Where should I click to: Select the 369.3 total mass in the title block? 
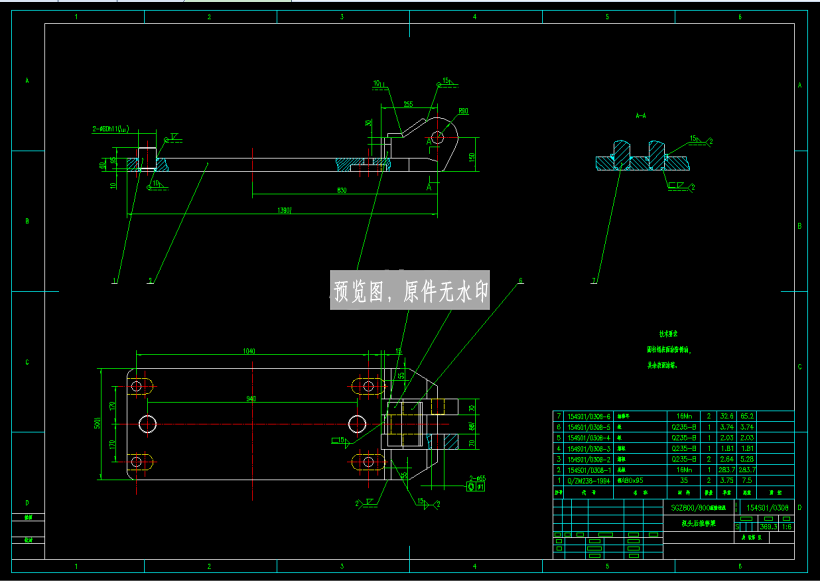768,527
